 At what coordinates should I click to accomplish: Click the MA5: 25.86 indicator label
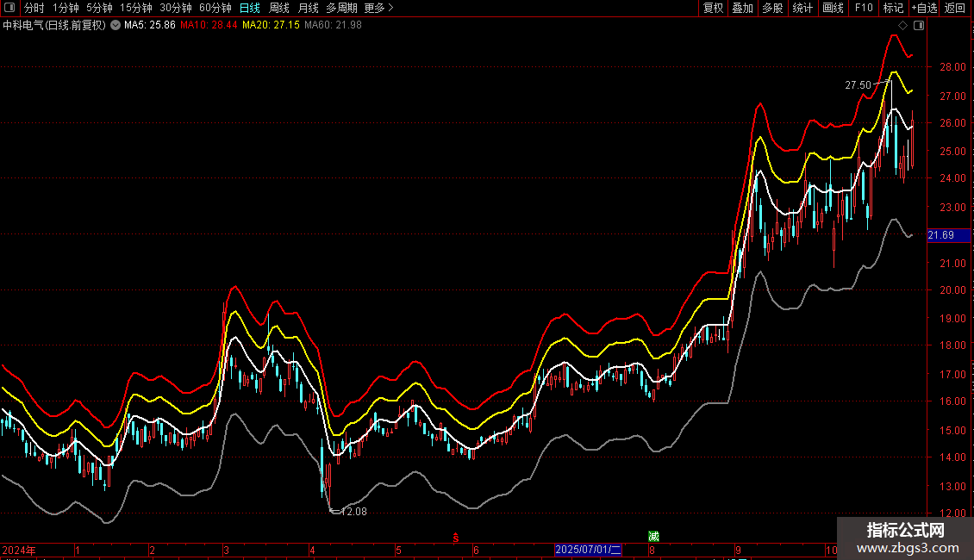point(150,26)
